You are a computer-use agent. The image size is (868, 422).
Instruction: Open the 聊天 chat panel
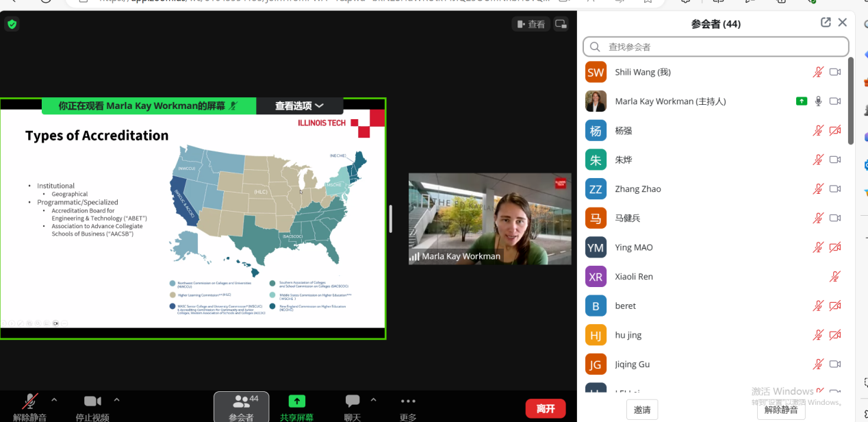click(x=352, y=401)
